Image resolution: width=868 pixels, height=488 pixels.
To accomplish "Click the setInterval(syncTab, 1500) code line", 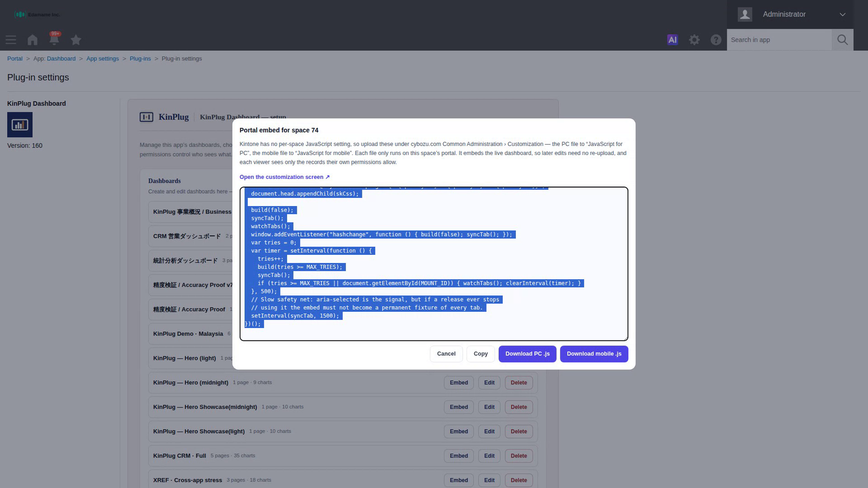I will [x=295, y=316].
